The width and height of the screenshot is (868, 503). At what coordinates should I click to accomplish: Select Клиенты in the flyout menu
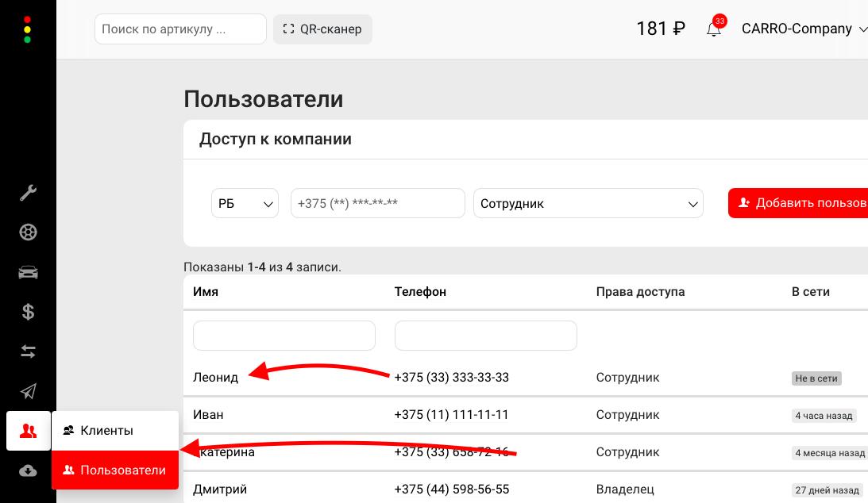115,431
